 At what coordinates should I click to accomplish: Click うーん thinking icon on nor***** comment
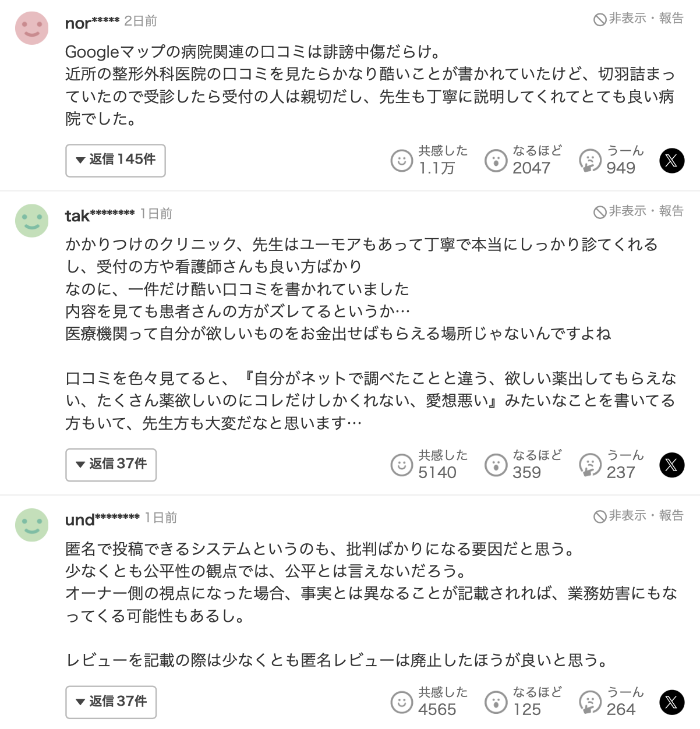590,160
